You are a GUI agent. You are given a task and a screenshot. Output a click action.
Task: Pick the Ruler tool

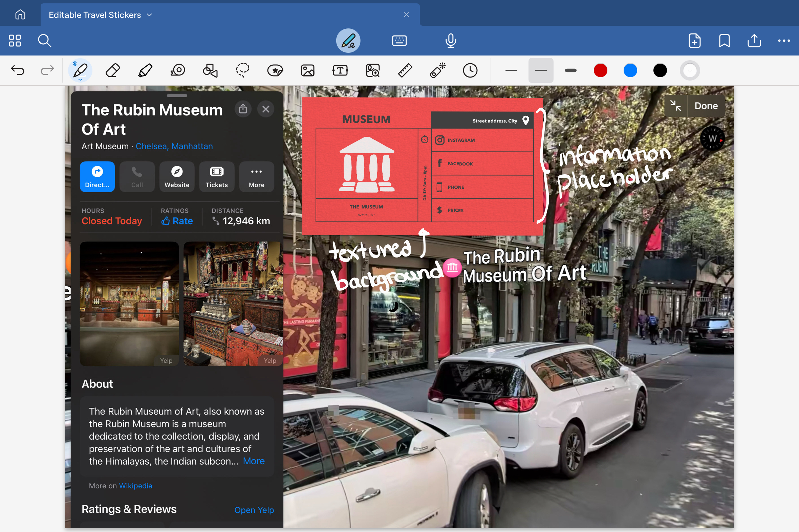[x=405, y=71]
